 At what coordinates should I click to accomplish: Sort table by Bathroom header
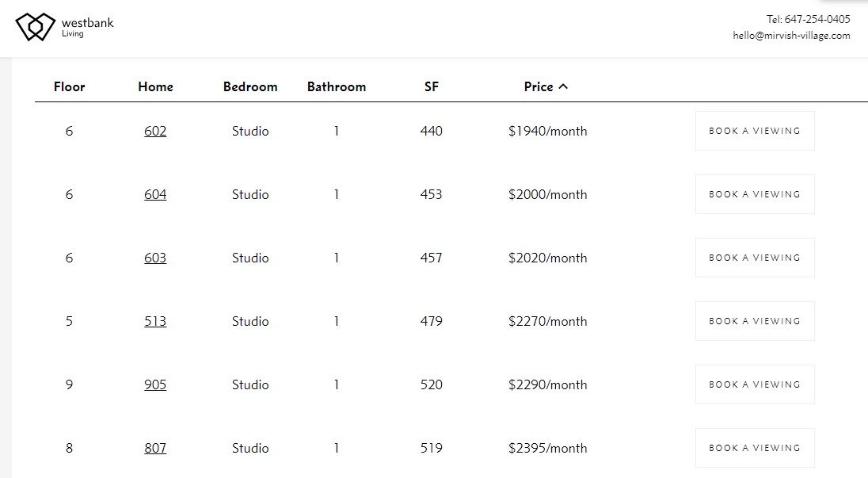pos(337,86)
